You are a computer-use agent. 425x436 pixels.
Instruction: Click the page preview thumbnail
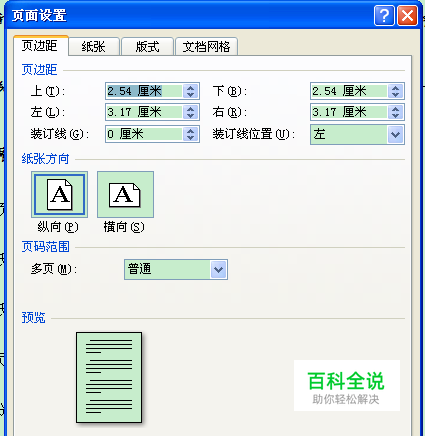(x=109, y=377)
